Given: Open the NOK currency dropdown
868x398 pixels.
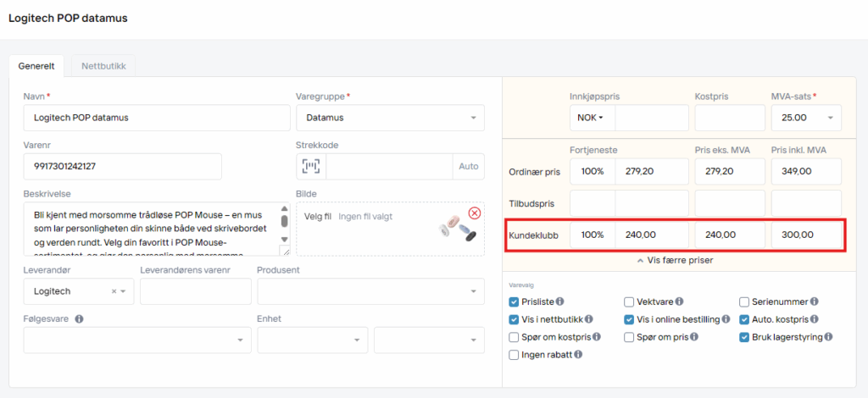Looking at the screenshot, I should pyautogui.click(x=591, y=118).
